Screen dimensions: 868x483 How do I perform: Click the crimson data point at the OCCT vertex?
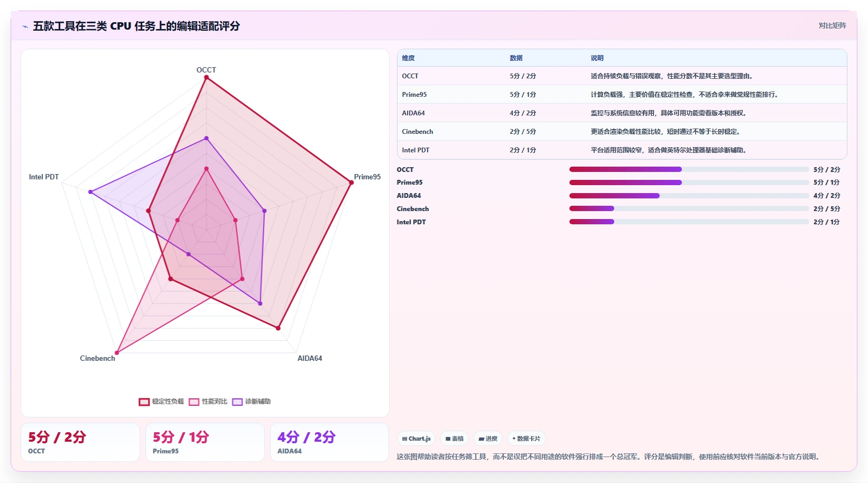(206, 78)
